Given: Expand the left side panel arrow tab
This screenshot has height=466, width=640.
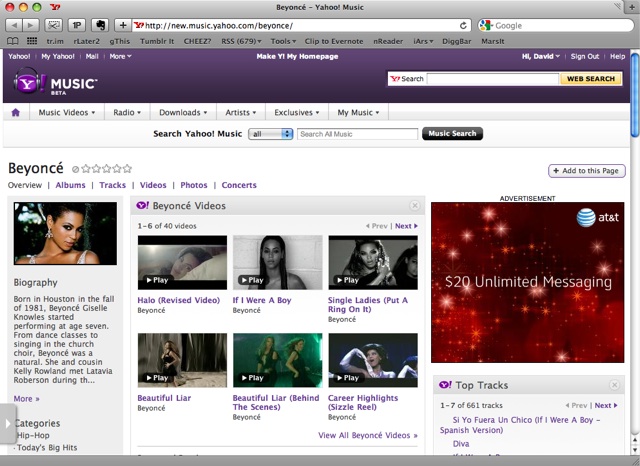Looking at the screenshot, I should [8, 424].
